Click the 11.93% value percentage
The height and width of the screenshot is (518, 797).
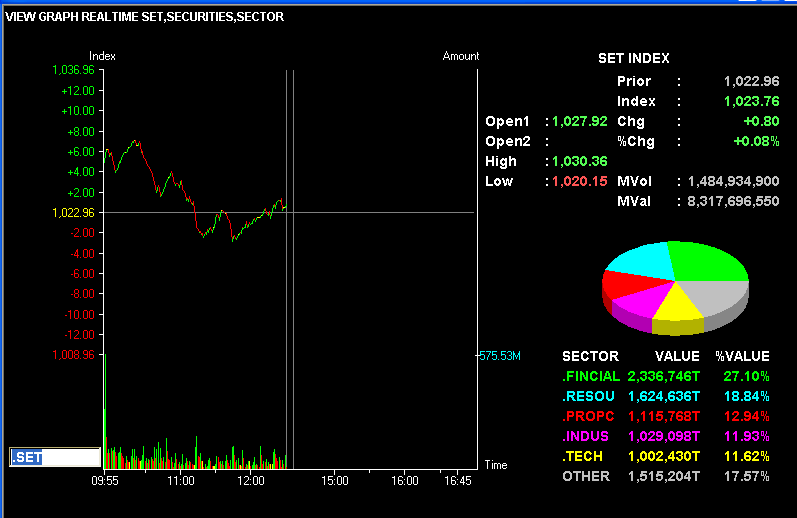point(746,436)
